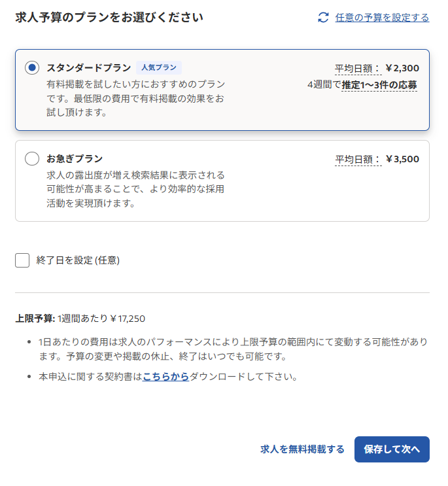Click the Standard plan description text
Screen dimensions: 448x486
click(135, 98)
